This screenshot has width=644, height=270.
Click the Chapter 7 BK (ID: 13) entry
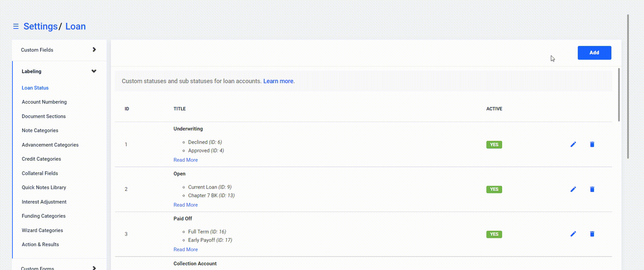211,195
